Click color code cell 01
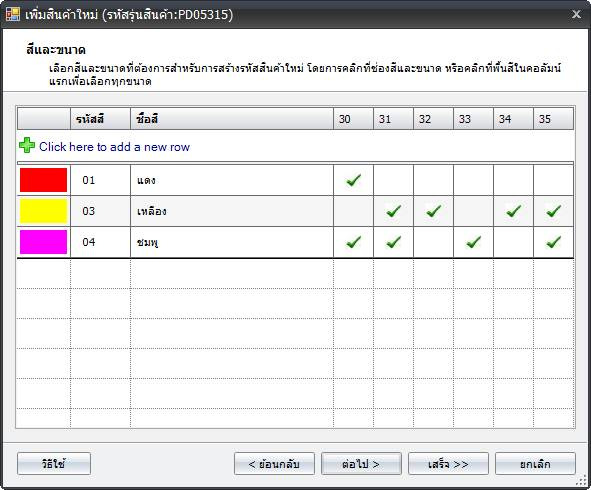Screen dimensions: 591x490 click(100, 180)
